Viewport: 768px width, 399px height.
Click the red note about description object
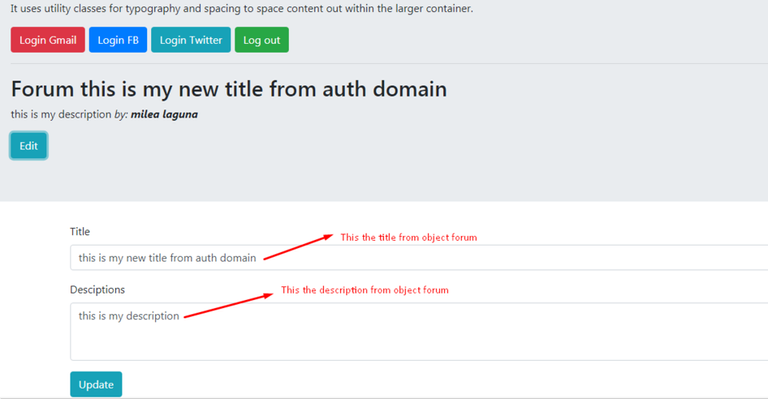(364, 290)
